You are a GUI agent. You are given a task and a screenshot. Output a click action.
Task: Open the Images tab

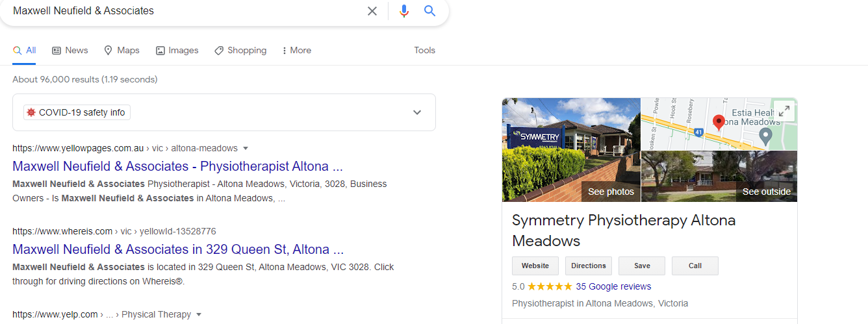point(177,50)
